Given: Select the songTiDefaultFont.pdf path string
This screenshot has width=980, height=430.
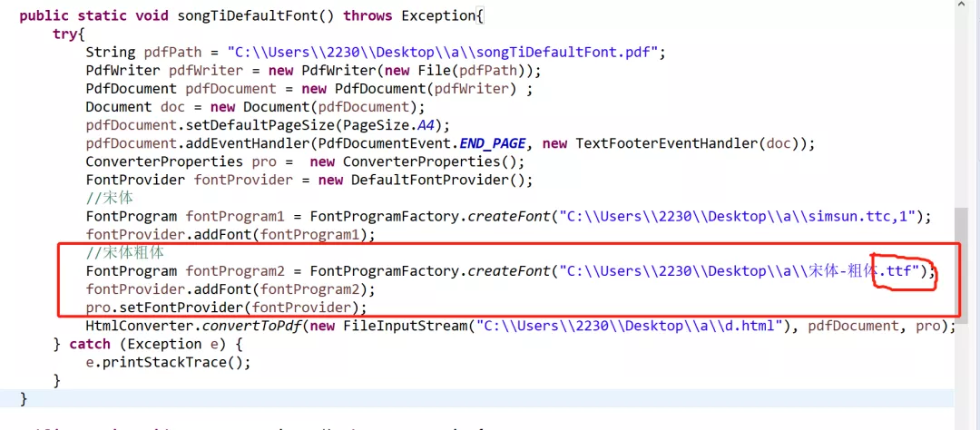Looking at the screenshot, I should point(443,53).
